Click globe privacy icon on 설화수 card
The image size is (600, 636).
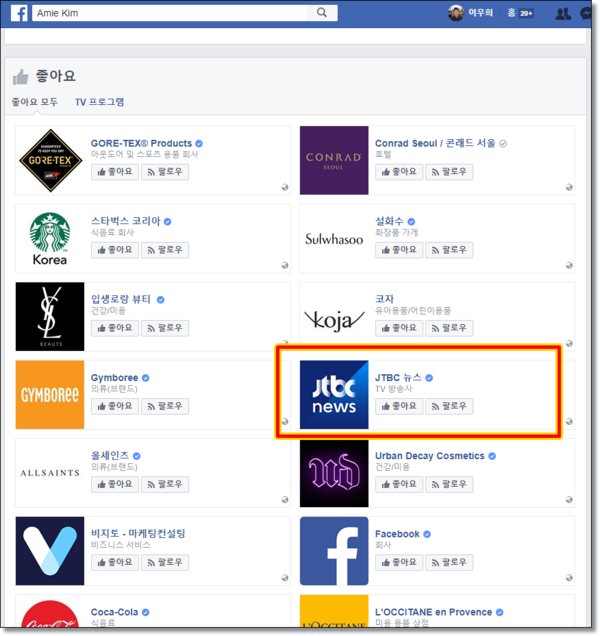click(569, 265)
